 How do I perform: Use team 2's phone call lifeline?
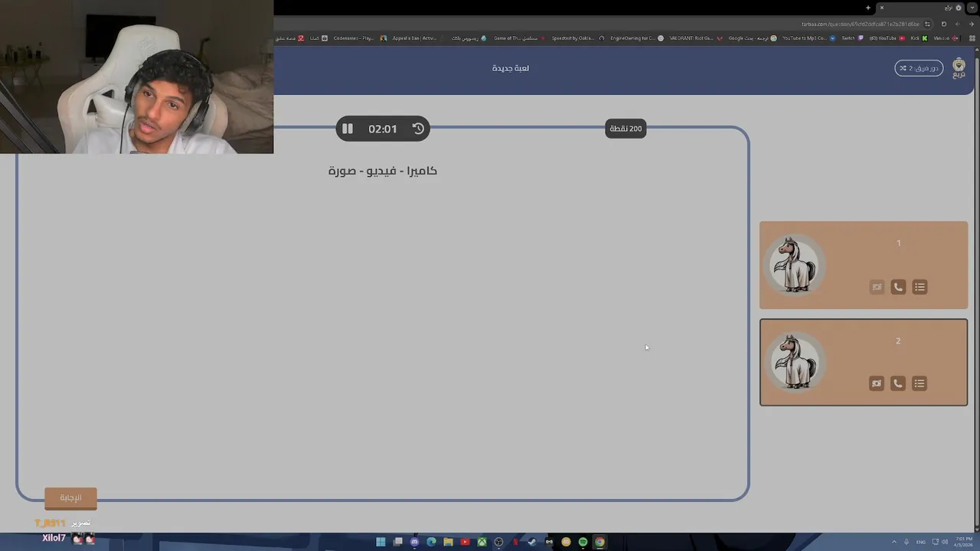click(898, 383)
